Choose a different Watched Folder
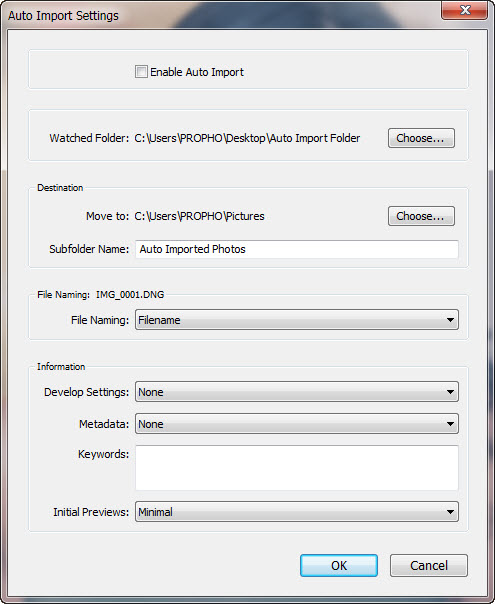This screenshot has width=495, height=604. click(421, 138)
